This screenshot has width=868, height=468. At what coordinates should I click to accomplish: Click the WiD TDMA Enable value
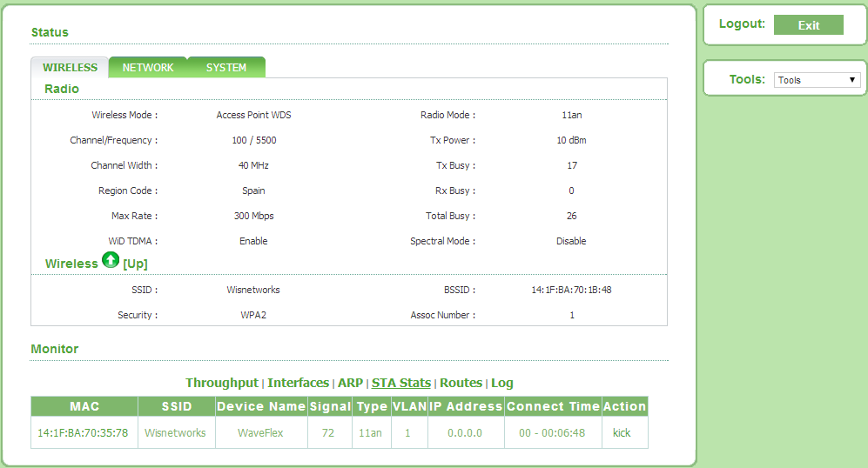[253, 241]
